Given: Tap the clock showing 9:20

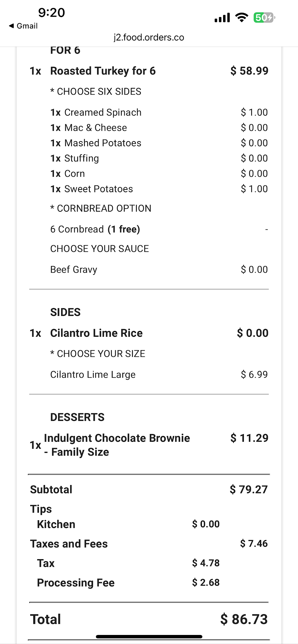Looking at the screenshot, I should (x=51, y=13).
